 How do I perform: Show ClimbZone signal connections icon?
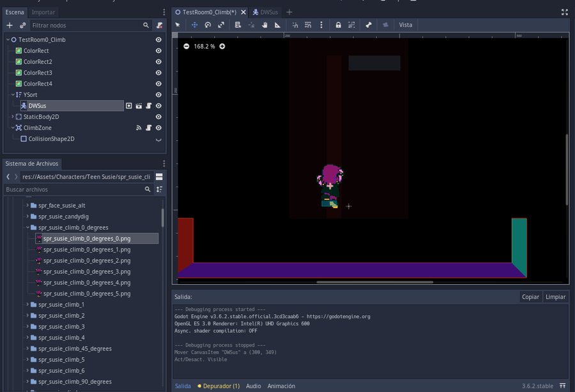[139, 128]
